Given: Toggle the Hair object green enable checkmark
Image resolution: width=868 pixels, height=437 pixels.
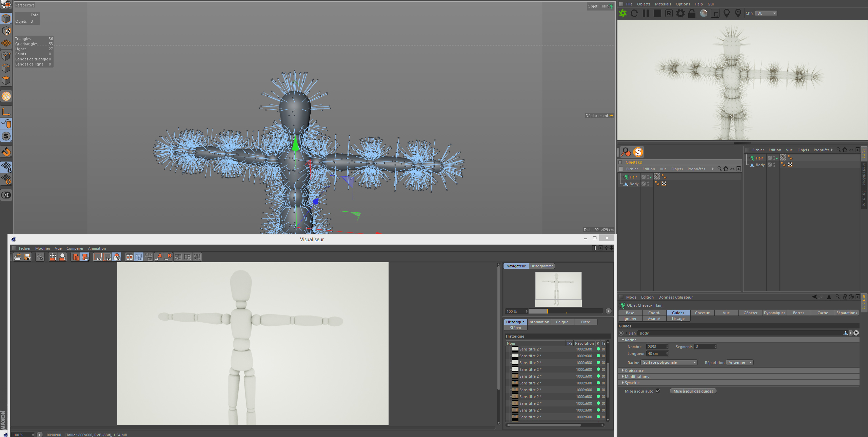Looking at the screenshot, I should coord(651,177).
